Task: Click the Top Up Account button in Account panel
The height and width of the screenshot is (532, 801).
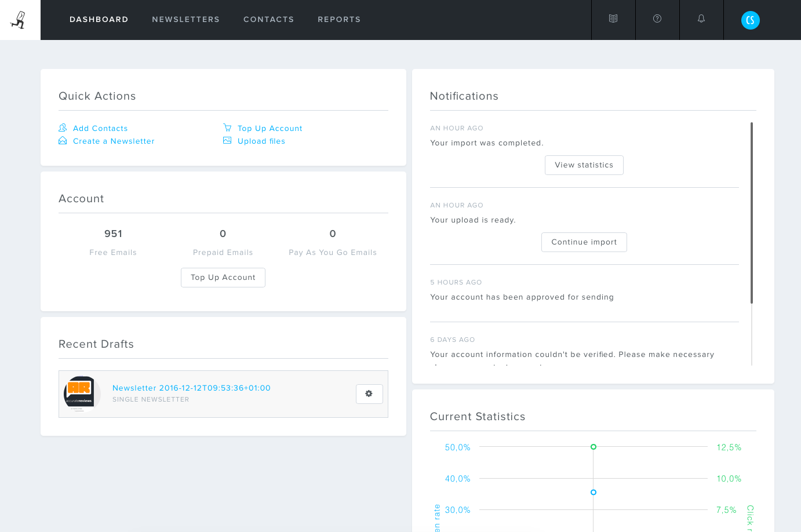Action: click(x=223, y=278)
